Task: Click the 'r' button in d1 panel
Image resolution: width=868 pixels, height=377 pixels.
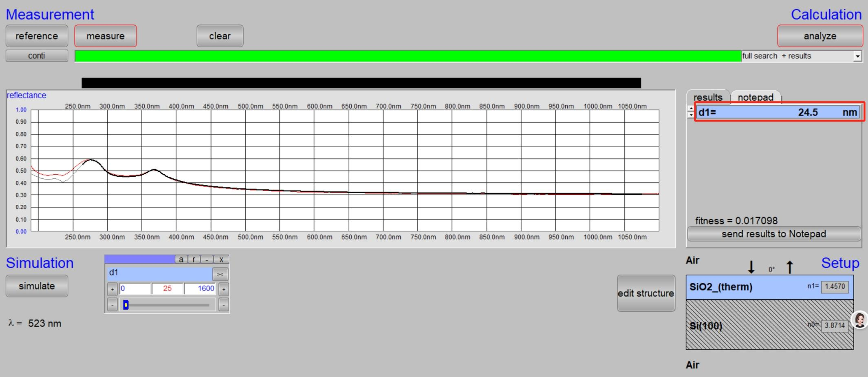Action: [194, 259]
